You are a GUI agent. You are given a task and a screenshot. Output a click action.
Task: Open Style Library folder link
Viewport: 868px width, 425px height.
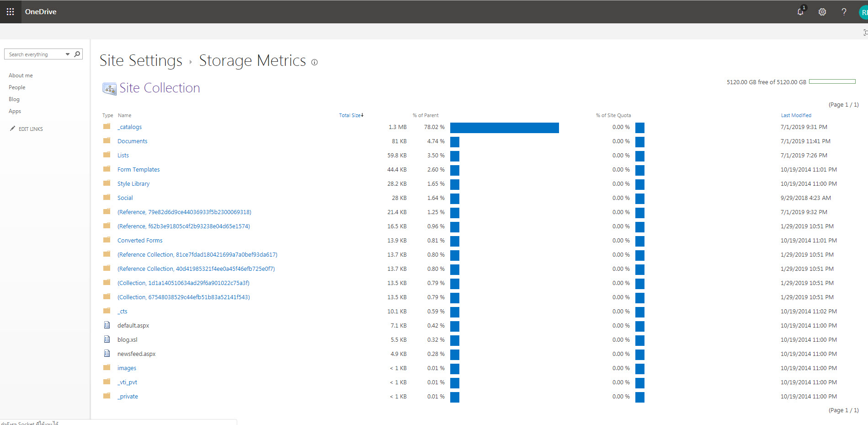click(x=133, y=184)
